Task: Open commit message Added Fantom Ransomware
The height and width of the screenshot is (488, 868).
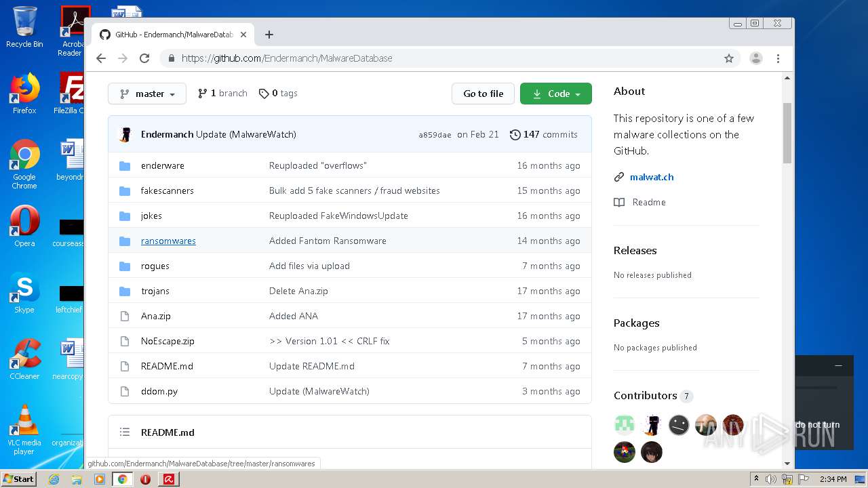Action: coord(328,241)
